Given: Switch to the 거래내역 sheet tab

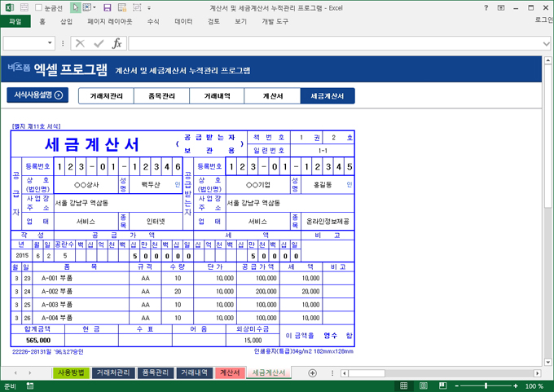Looking at the screenshot, I should (194, 372).
